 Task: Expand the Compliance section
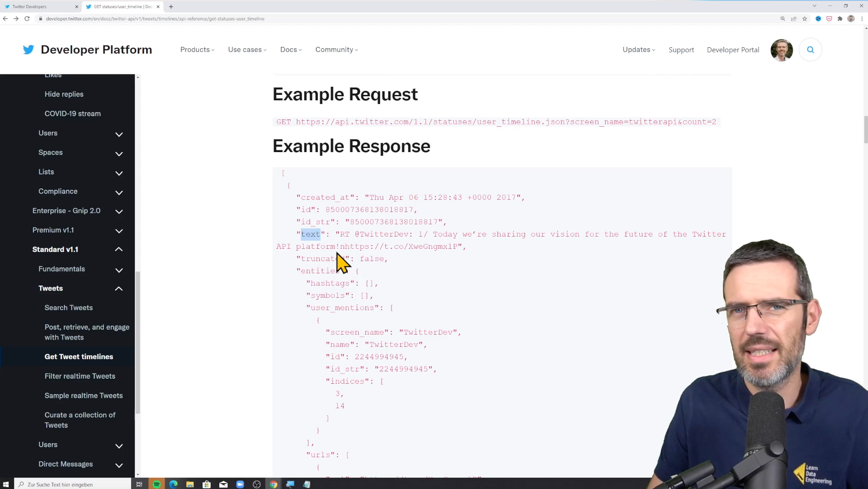click(119, 193)
